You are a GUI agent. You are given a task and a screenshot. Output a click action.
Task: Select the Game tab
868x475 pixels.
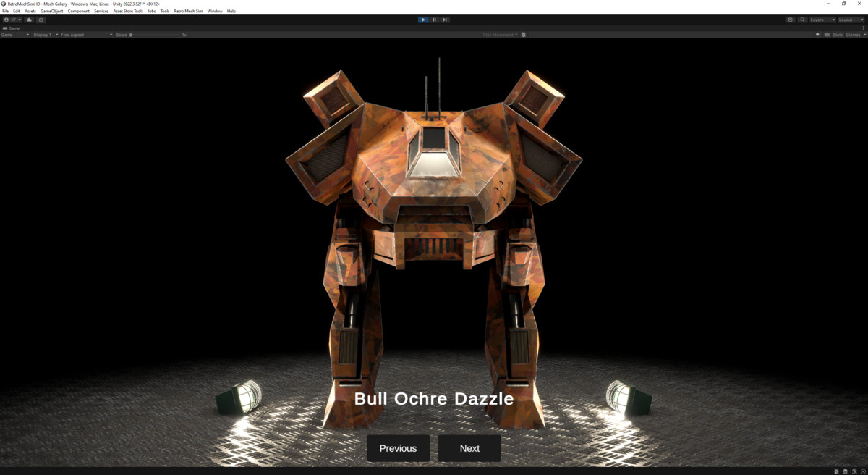pos(12,28)
